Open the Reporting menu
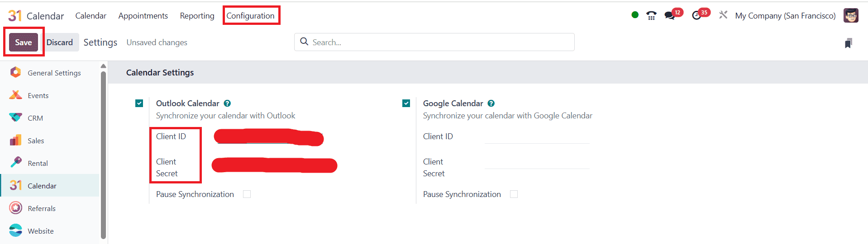The image size is (868, 244). tap(197, 16)
